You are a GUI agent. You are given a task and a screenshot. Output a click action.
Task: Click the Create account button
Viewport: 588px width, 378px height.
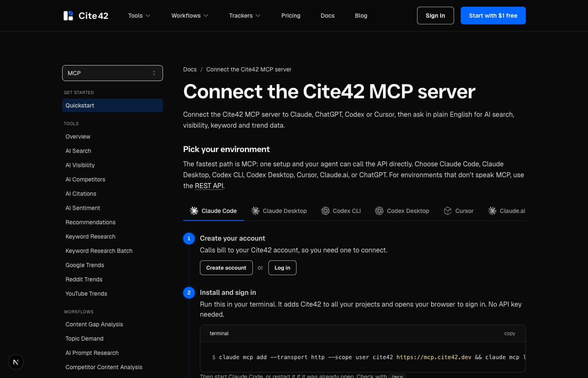(226, 268)
